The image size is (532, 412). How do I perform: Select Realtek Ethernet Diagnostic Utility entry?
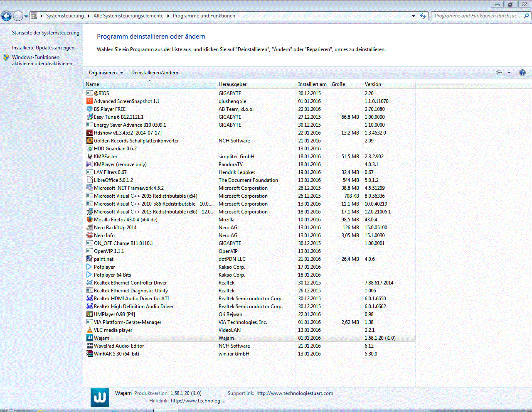pyautogui.click(x=249, y=291)
